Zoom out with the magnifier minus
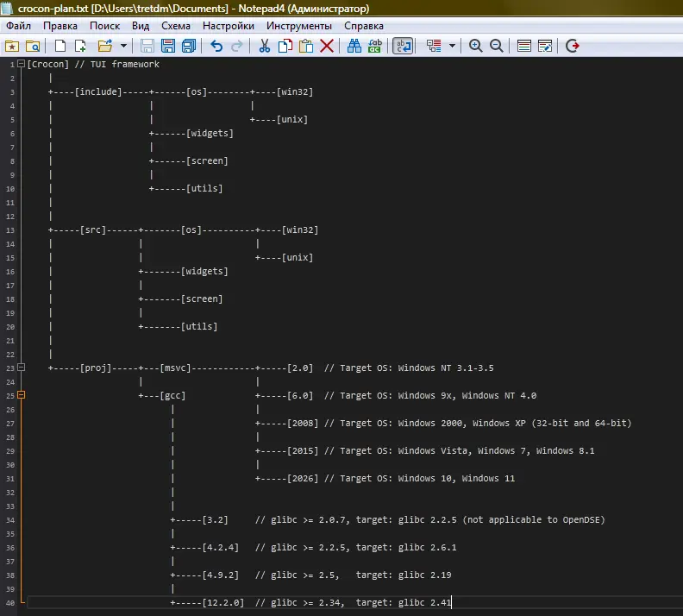The height and width of the screenshot is (616, 683). pyautogui.click(x=497, y=46)
